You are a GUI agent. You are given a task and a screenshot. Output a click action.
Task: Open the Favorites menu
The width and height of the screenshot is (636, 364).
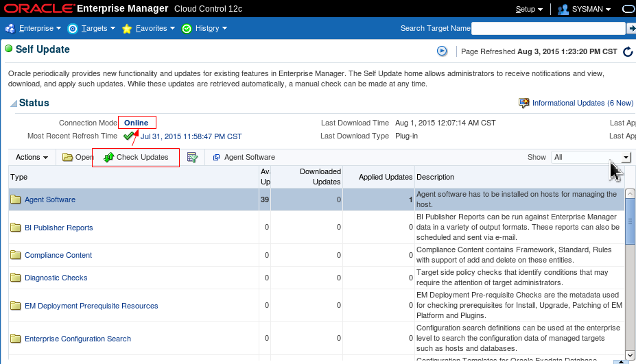click(x=155, y=28)
